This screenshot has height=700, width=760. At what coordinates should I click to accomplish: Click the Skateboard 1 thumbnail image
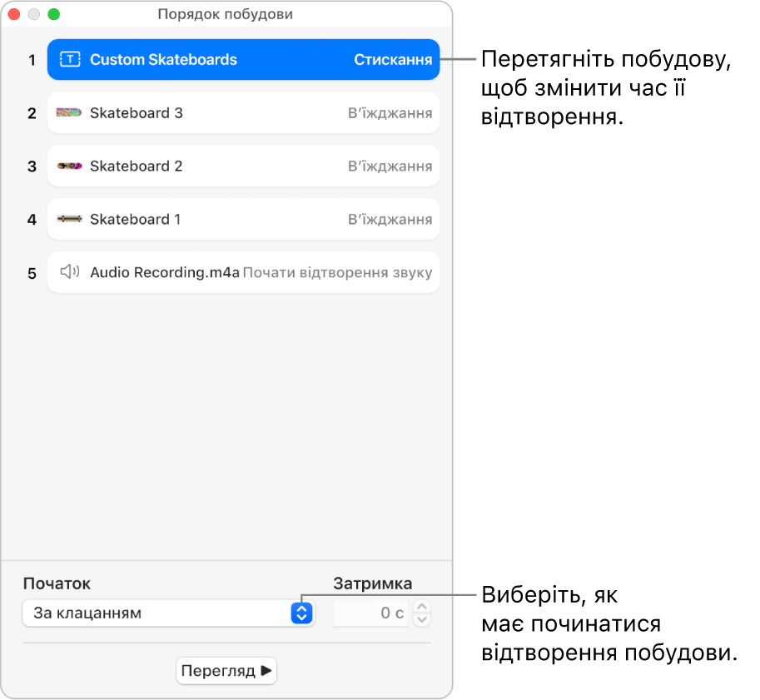69,219
